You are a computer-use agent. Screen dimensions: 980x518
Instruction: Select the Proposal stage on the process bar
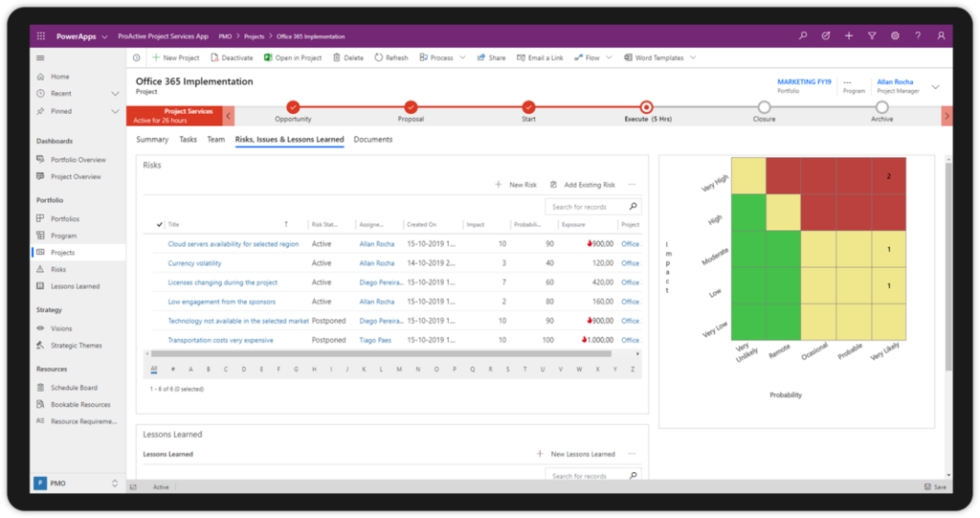coord(411,107)
